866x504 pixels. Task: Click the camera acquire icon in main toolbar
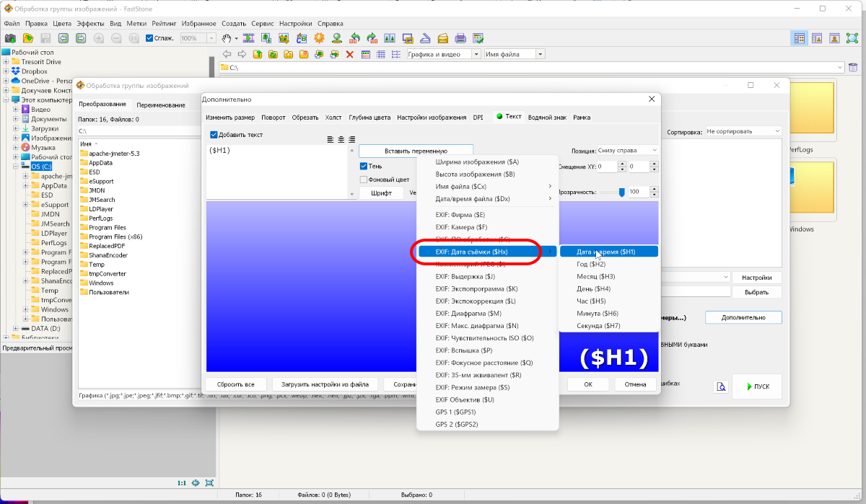tap(11, 38)
